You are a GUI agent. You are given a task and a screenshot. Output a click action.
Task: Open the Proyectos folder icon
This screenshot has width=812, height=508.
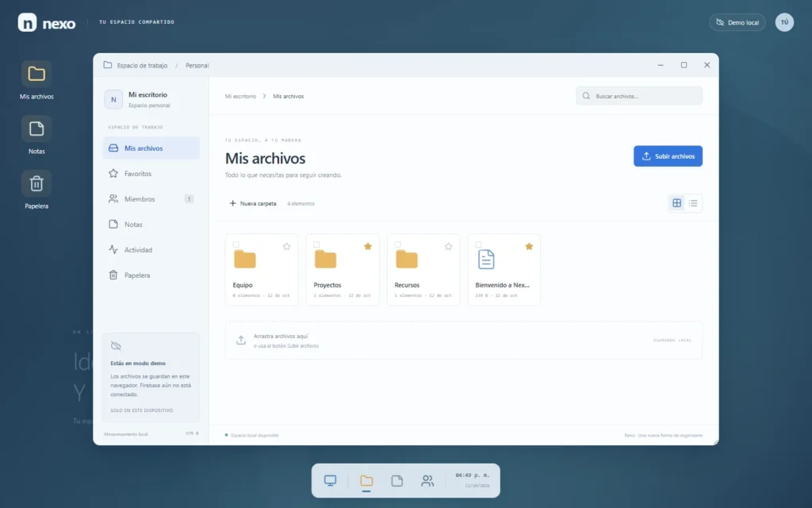tap(326, 260)
